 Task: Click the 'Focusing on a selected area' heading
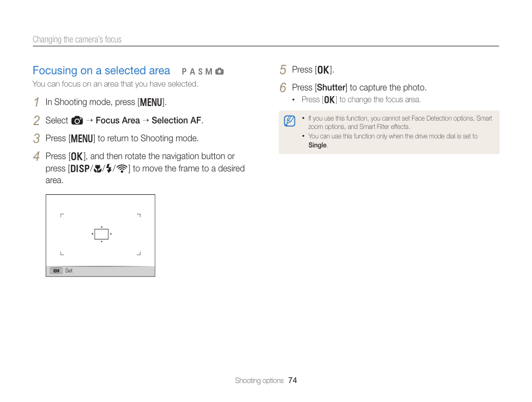pos(101,70)
